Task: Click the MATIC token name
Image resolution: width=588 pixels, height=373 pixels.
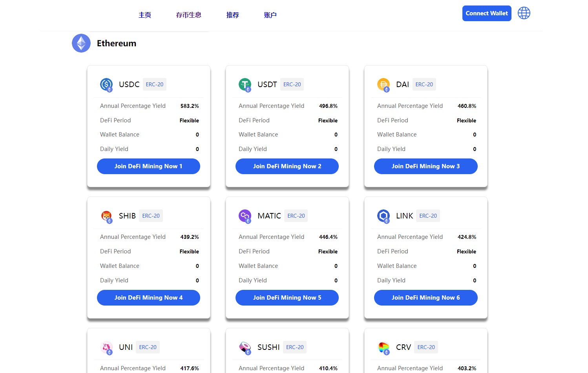Action: click(269, 216)
